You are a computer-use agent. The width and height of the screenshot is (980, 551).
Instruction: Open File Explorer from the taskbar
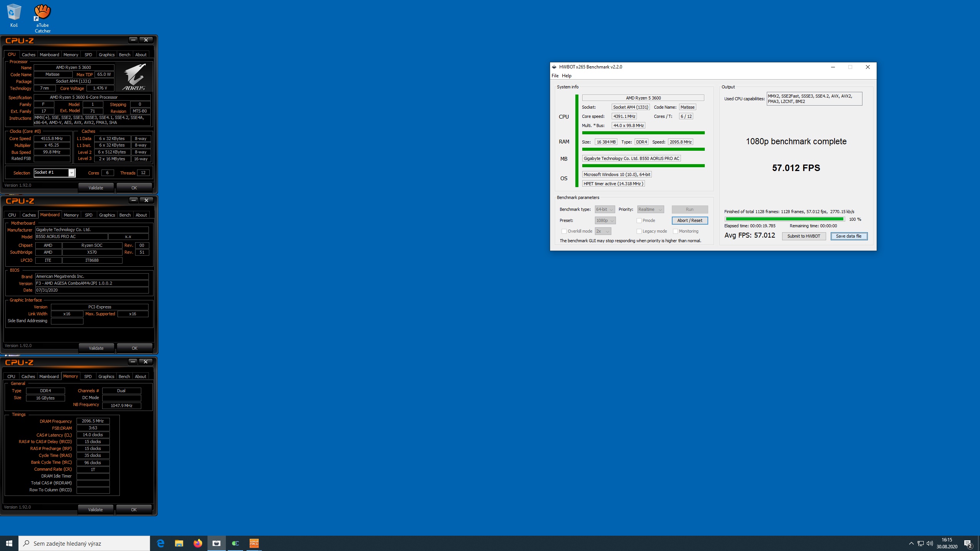point(179,543)
